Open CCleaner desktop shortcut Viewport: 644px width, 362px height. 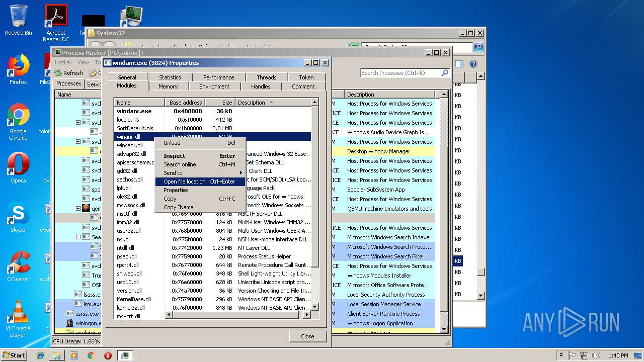pos(18,266)
